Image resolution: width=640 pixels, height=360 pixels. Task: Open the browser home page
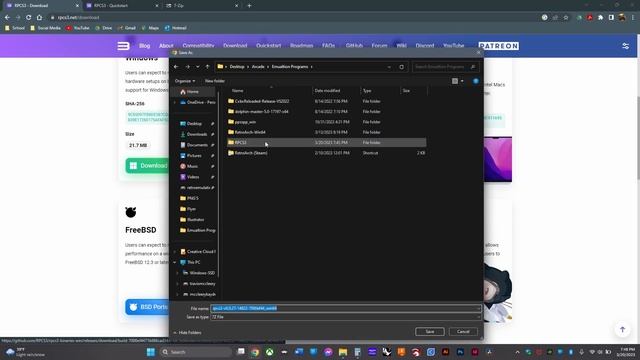[39, 18]
